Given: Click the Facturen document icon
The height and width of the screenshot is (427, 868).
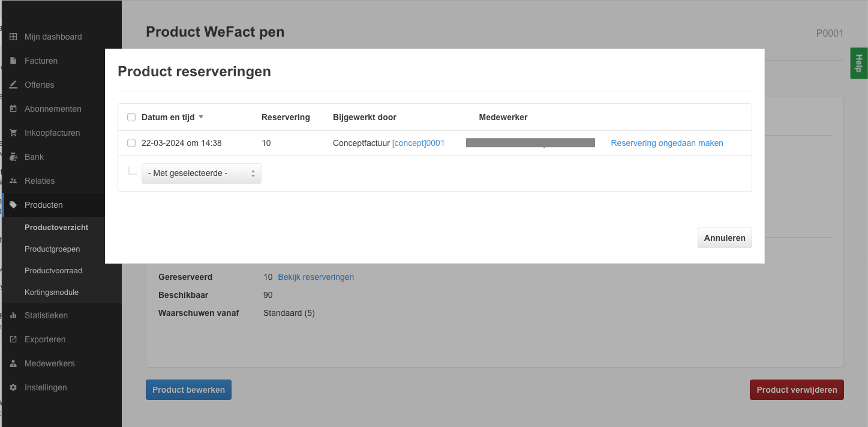Looking at the screenshot, I should click(x=13, y=61).
